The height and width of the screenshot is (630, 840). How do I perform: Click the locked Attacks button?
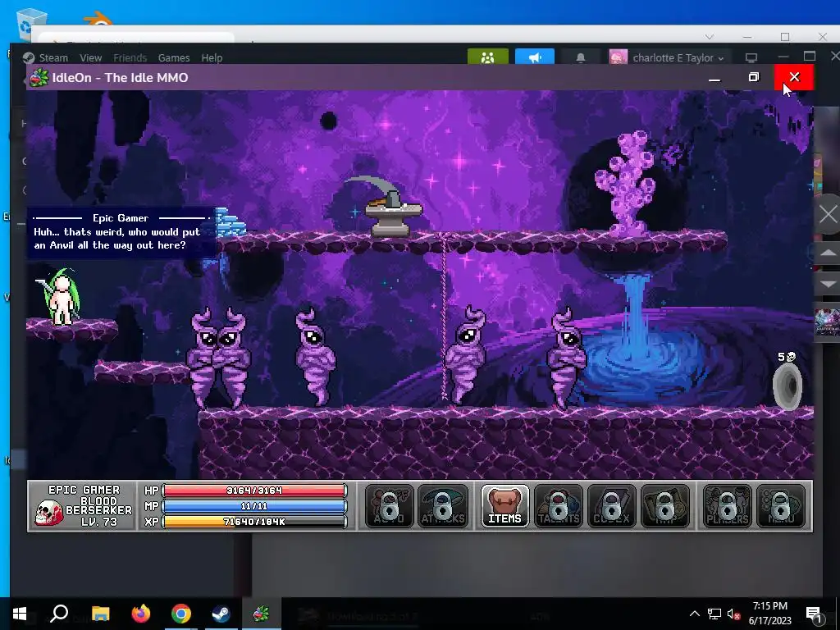pyautogui.click(x=442, y=506)
